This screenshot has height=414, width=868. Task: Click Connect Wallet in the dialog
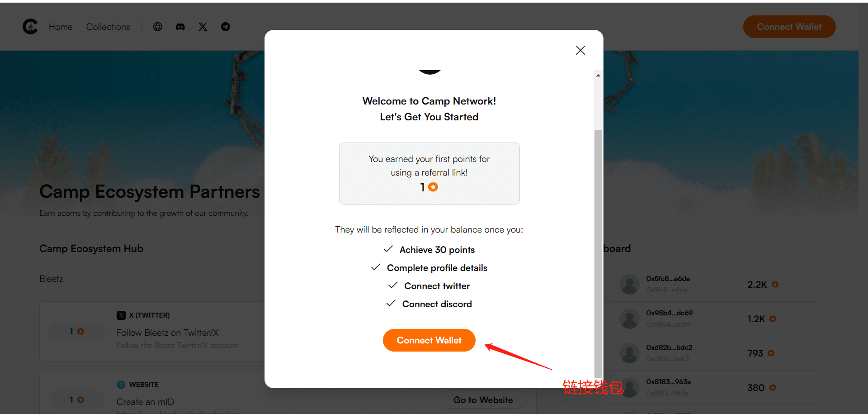tap(429, 340)
